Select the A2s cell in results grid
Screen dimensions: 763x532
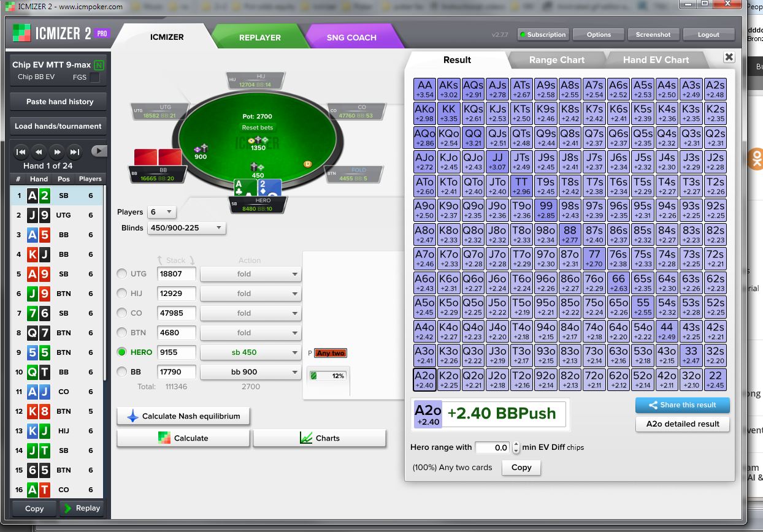(x=715, y=89)
